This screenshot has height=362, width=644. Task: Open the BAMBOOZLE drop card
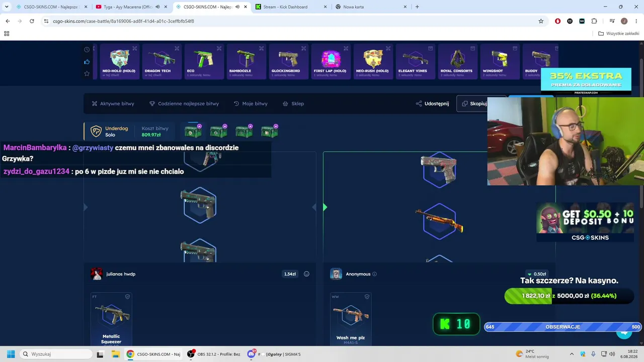click(247, 61)
